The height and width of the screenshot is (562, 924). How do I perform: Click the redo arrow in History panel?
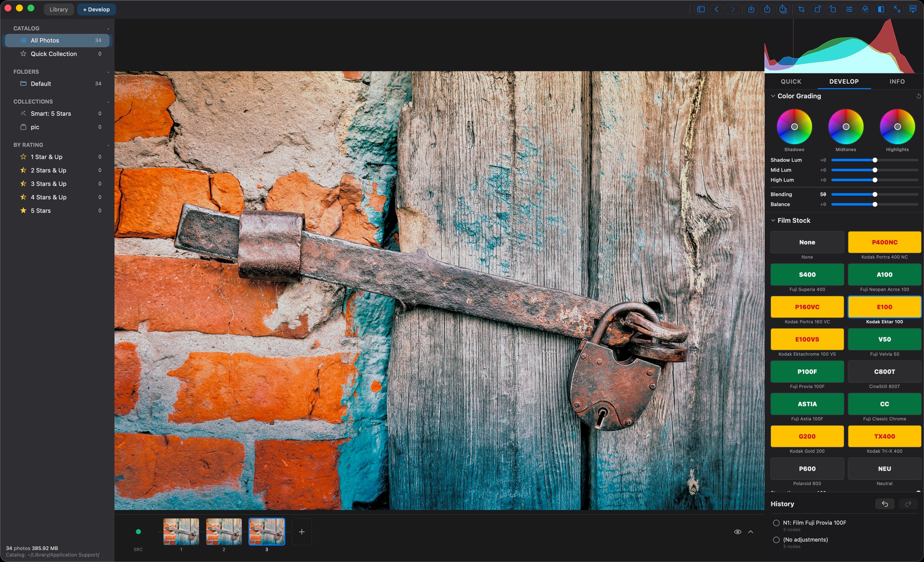[x=908, y=504]
